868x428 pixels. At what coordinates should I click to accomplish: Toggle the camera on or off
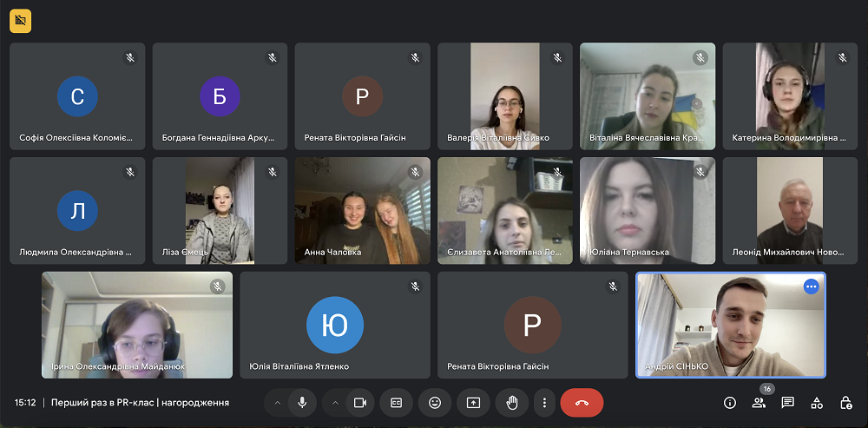pyautogui.click(x=358, y=403)
